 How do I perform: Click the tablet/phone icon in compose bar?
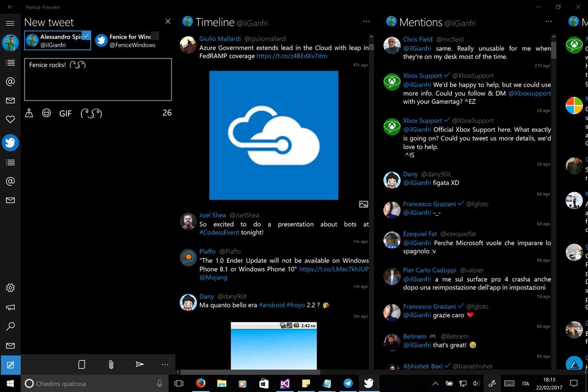(x=82, y=364)
